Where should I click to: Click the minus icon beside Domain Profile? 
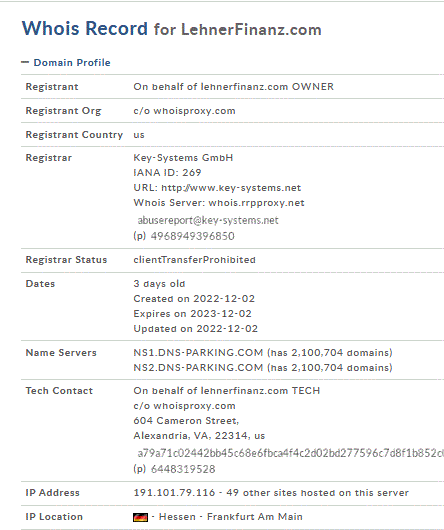click(25, 62)
